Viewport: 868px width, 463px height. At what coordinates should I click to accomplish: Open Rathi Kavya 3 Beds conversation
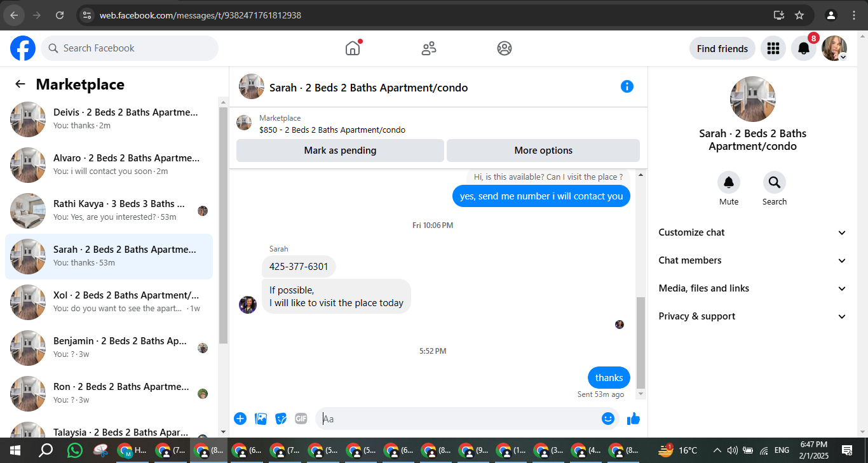click(x=109, y=210)
